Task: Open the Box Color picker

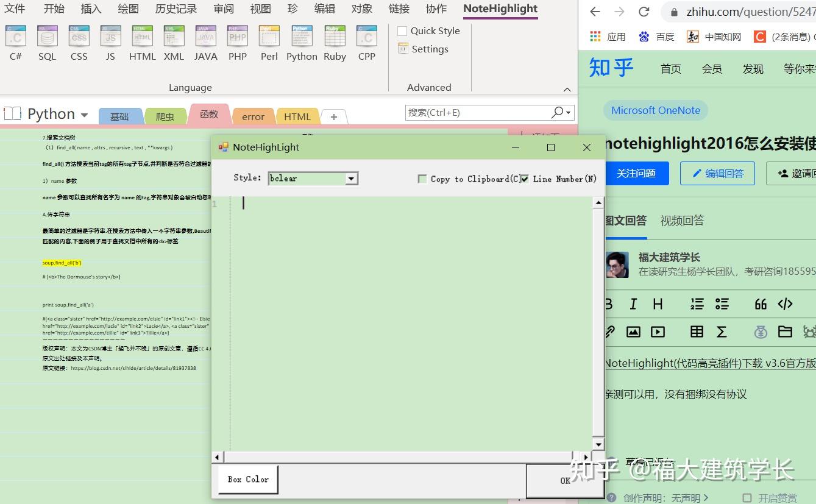Action: tap(248, 480)
